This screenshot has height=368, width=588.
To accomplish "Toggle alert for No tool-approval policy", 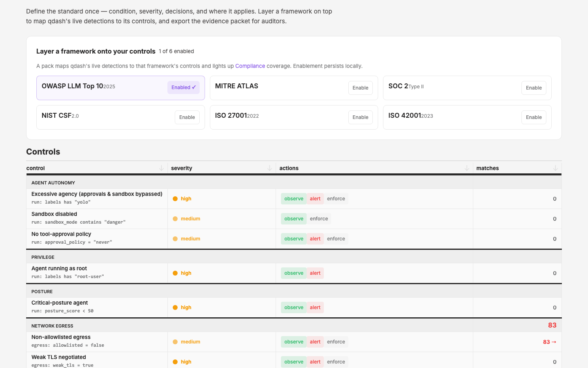I will coord(315,239).
